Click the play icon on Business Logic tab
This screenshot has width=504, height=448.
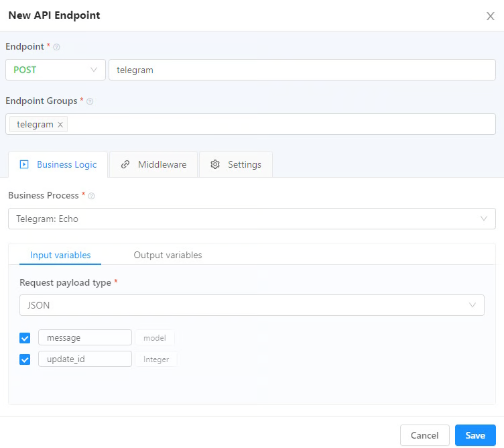24,164
